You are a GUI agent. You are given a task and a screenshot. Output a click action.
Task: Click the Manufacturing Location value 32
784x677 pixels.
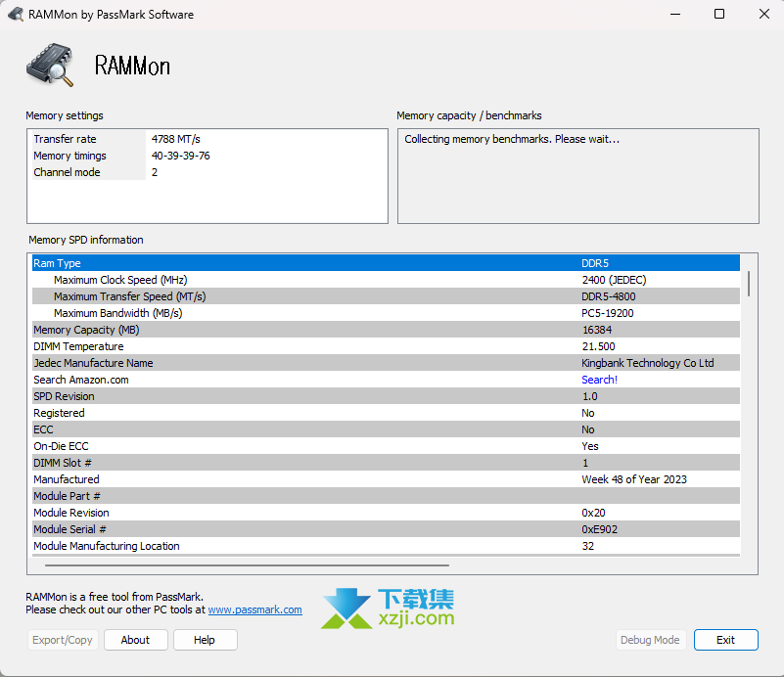pos(588,546)
